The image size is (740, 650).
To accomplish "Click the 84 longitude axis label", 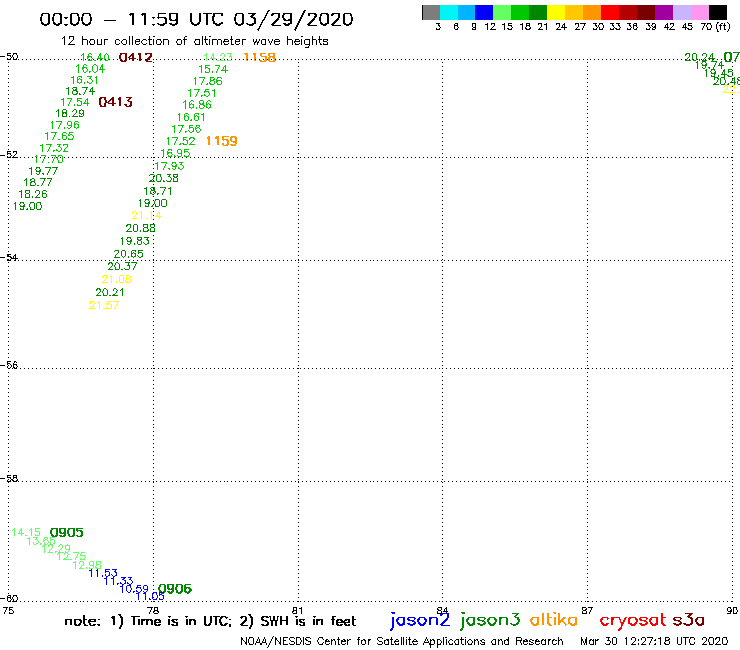I will click(x=442, y=610).
